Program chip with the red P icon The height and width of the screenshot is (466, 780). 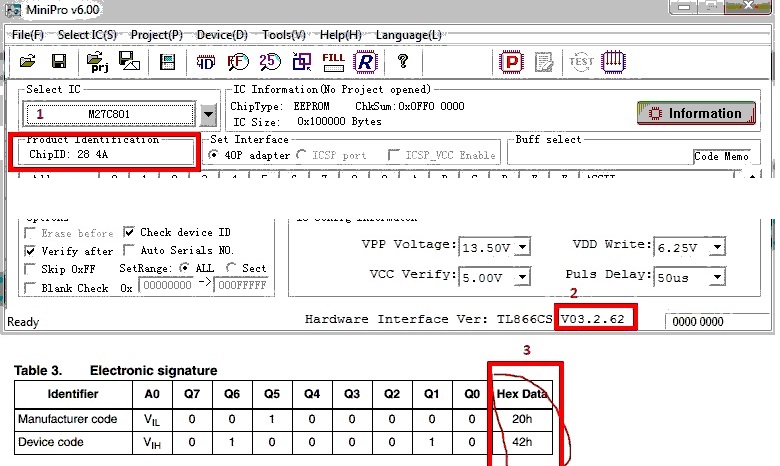[x=511, y=62]
